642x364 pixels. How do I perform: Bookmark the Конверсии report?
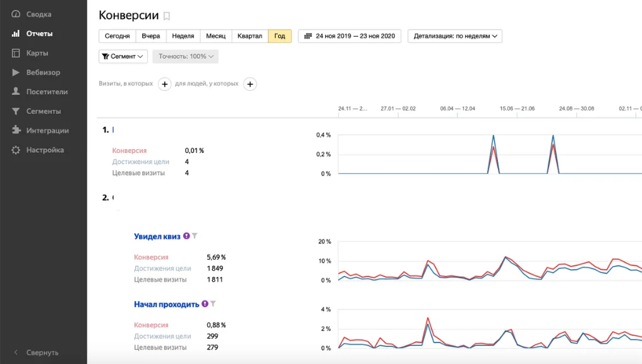167,16
